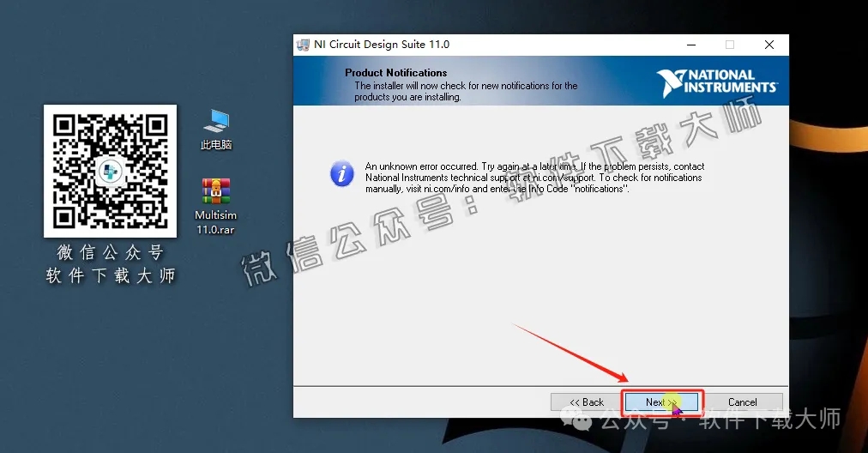Open the 此电脑 desktop icon
Viewport: 868px width, 453px height.
[216, 130]
